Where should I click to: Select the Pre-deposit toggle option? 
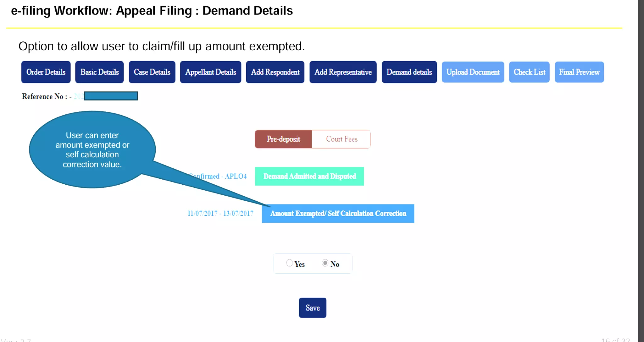283,139
